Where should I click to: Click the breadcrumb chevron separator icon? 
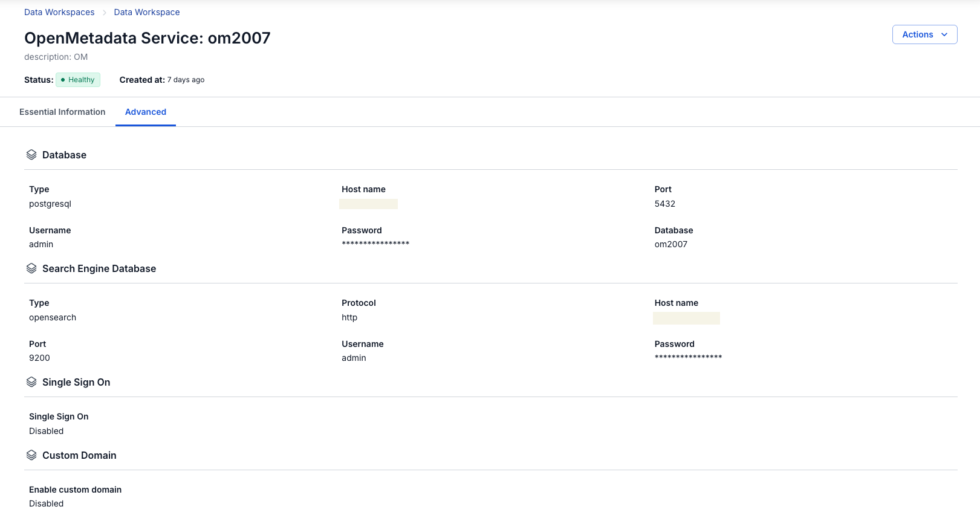tap(104, 13)
